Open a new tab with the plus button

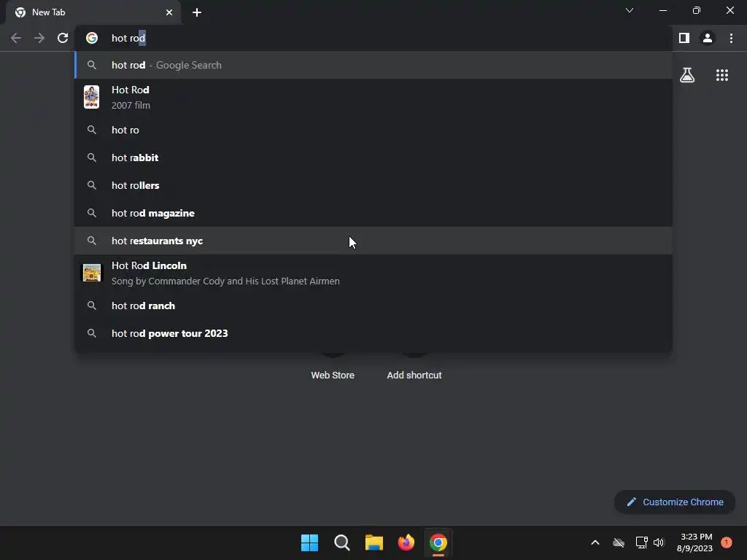[x=197, y=12]
